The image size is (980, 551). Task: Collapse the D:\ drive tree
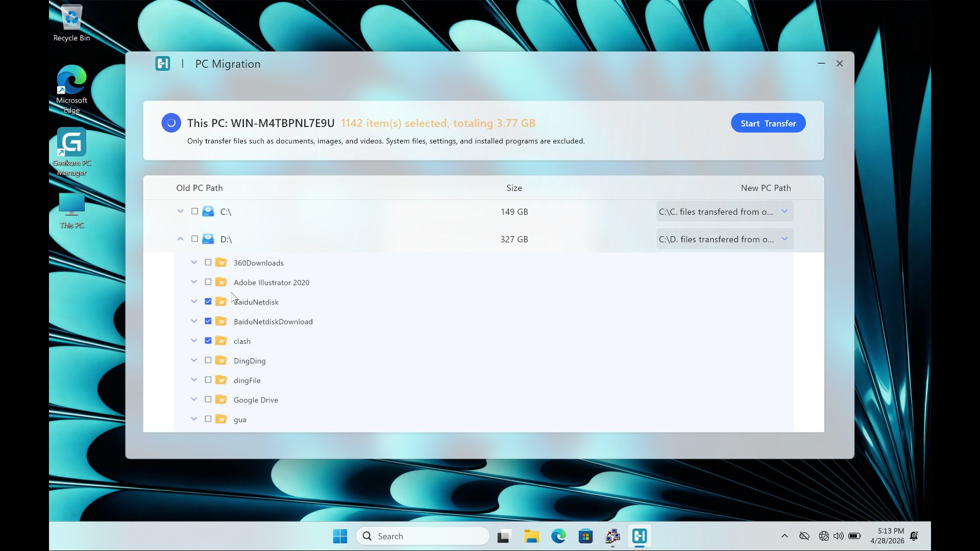[x=180, y=239]
